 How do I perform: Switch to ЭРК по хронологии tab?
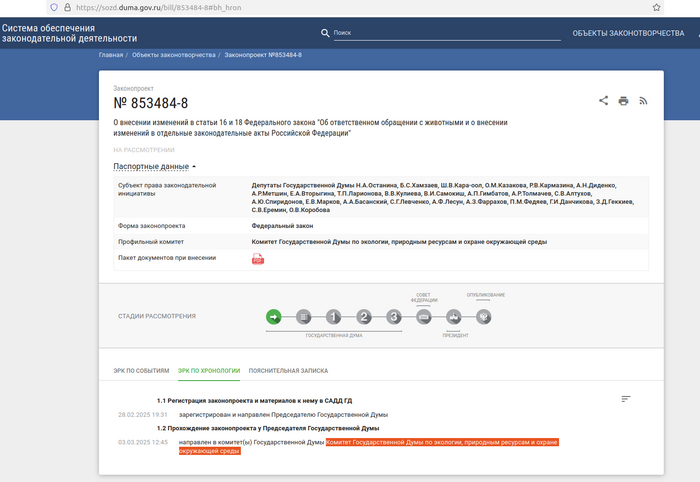pyautogui.click(x=209, y=371)
